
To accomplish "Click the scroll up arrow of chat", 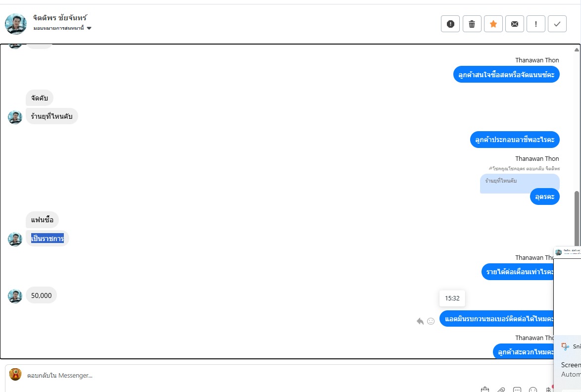I will (x=577, y=49).
